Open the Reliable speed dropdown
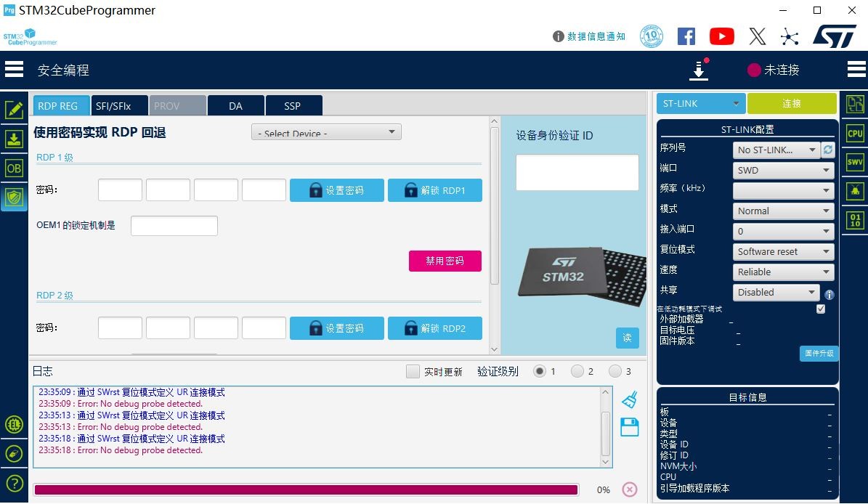868x504 pixels. pyautogui.click(x=783, y=272)
